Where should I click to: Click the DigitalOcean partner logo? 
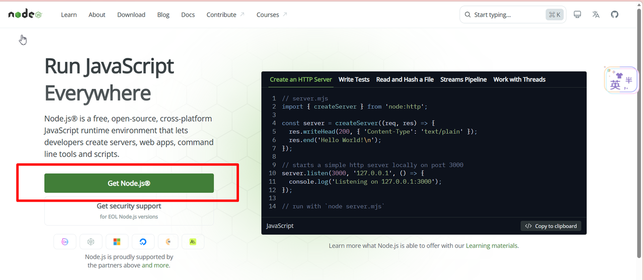(143, 242)
